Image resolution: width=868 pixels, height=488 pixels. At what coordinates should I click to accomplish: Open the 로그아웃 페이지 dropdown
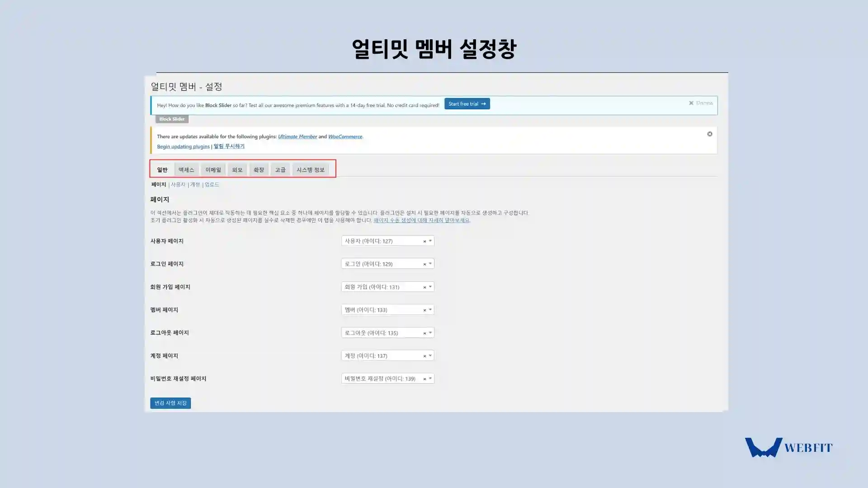[x=387, y=333]
